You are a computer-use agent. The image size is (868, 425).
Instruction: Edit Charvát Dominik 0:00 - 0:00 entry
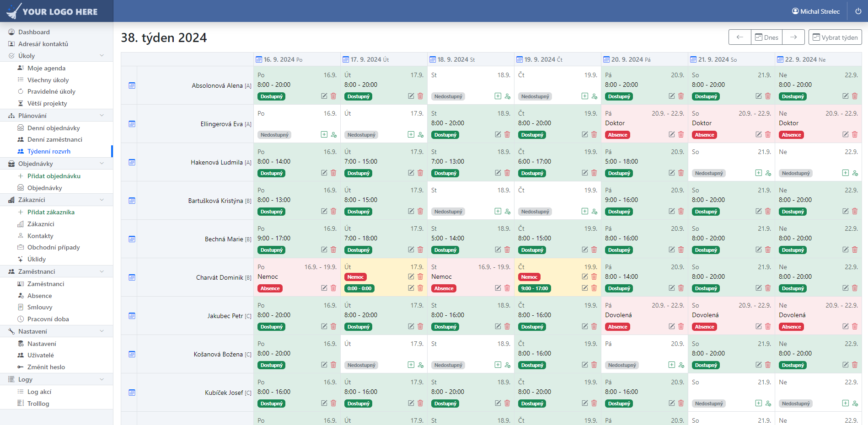[411, 288]
